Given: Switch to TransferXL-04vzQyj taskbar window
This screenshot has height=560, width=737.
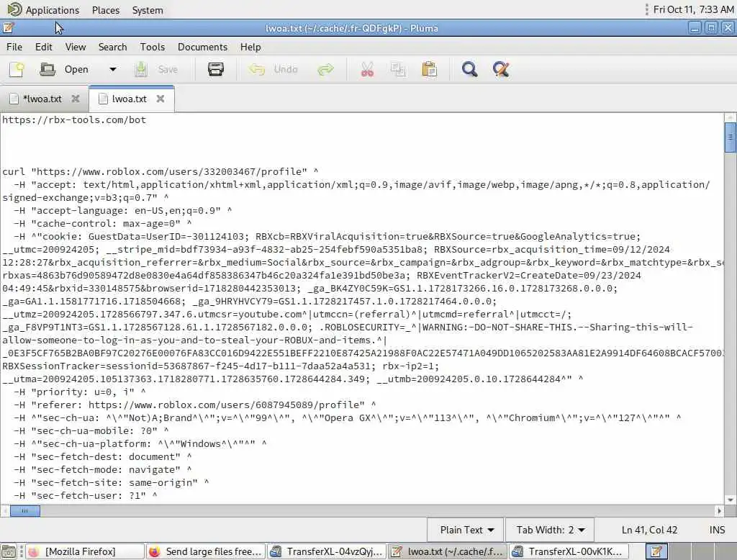Looking at the screenshot, I should (x=327, y=551).
